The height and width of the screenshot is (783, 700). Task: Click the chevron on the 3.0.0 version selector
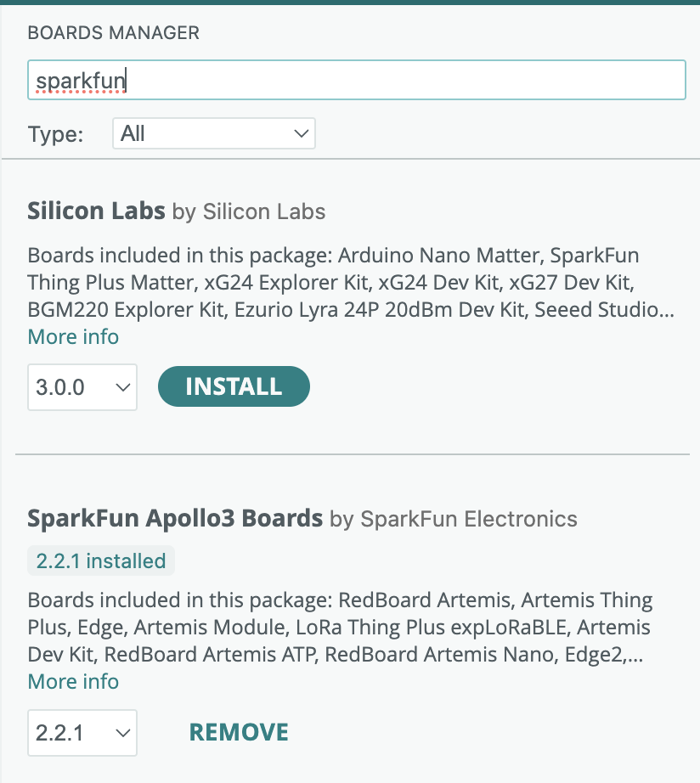click(124, 386)
